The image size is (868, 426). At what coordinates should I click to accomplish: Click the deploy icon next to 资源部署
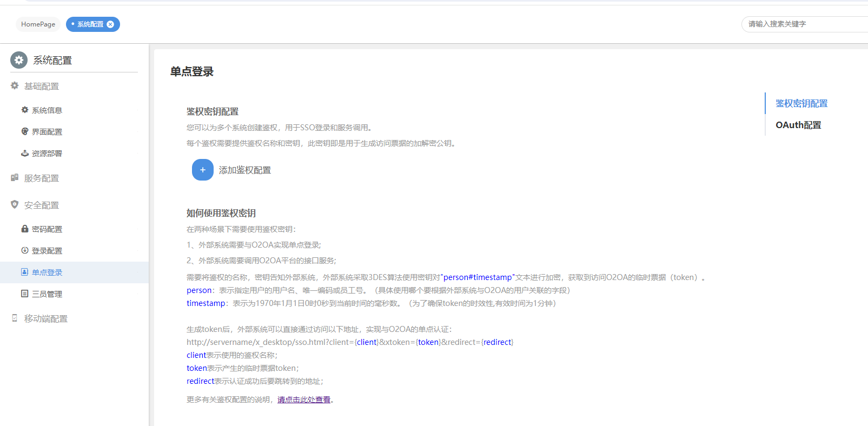25,153
